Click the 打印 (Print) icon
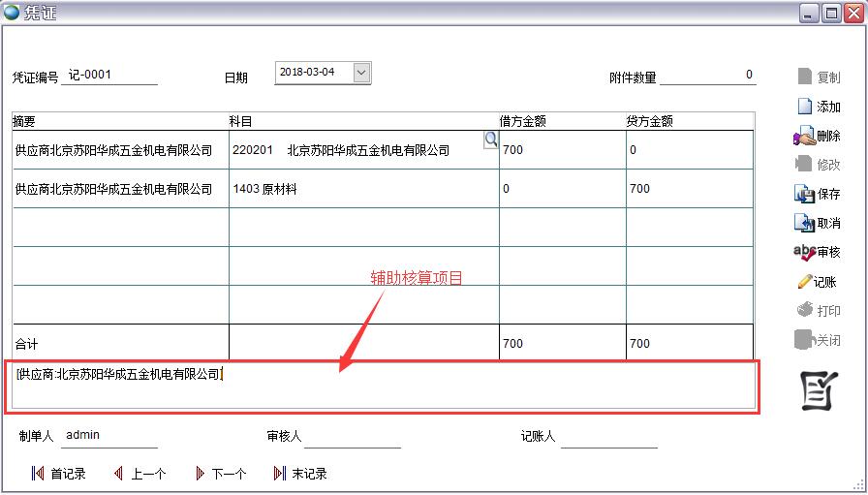The image size is (868, 495). coord(804,311)
